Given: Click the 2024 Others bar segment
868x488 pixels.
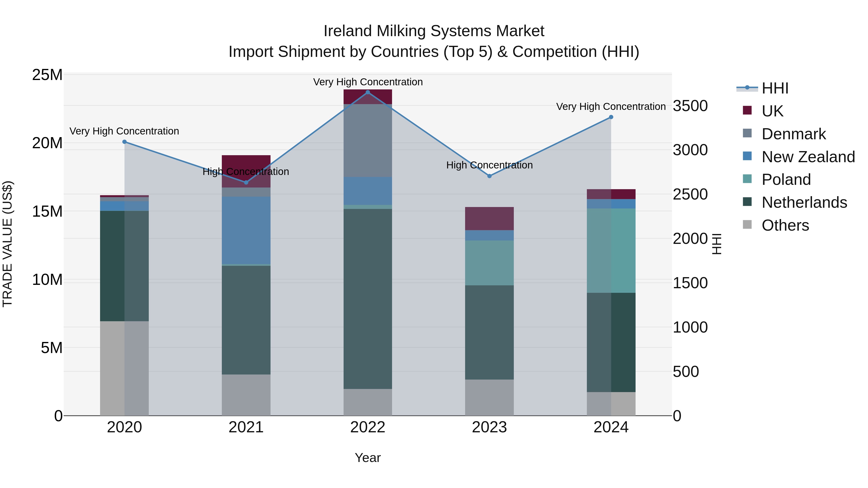Looking at the screenshot, I should (611, 404).
